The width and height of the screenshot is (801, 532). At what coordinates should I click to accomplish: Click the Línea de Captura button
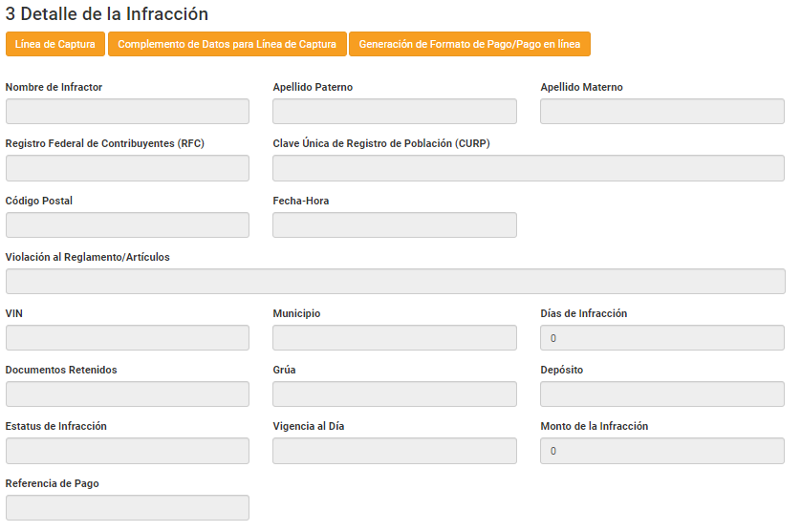pos(55,44)
